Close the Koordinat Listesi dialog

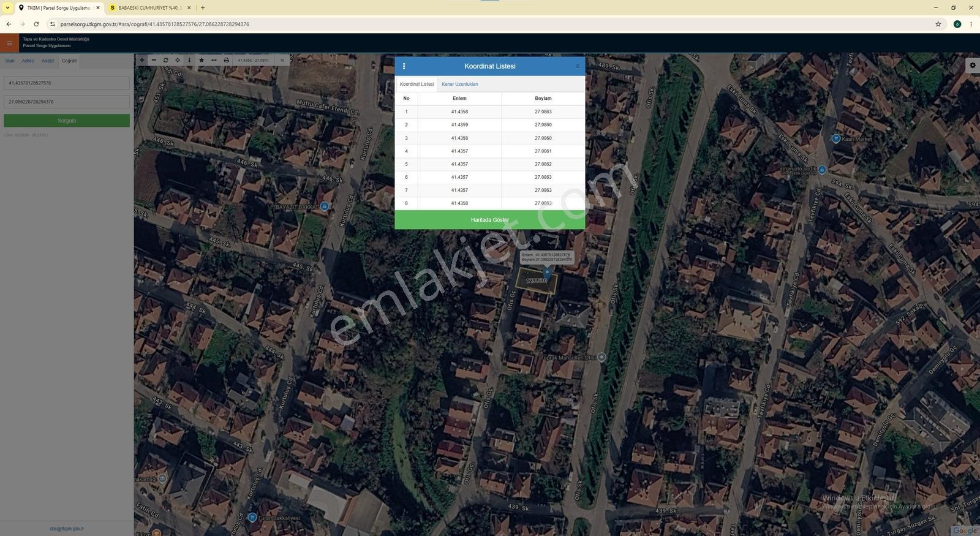pyautogui.click(x=577, y=66)
